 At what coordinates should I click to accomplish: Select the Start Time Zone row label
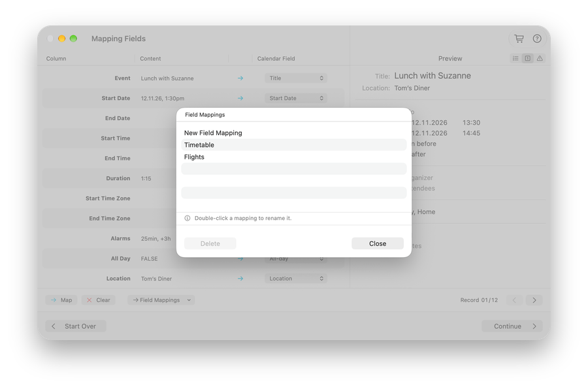click(108, 198)
